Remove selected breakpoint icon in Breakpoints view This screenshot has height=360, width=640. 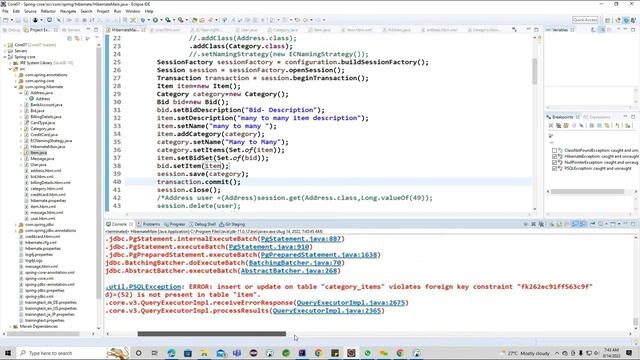coord(551,126)
